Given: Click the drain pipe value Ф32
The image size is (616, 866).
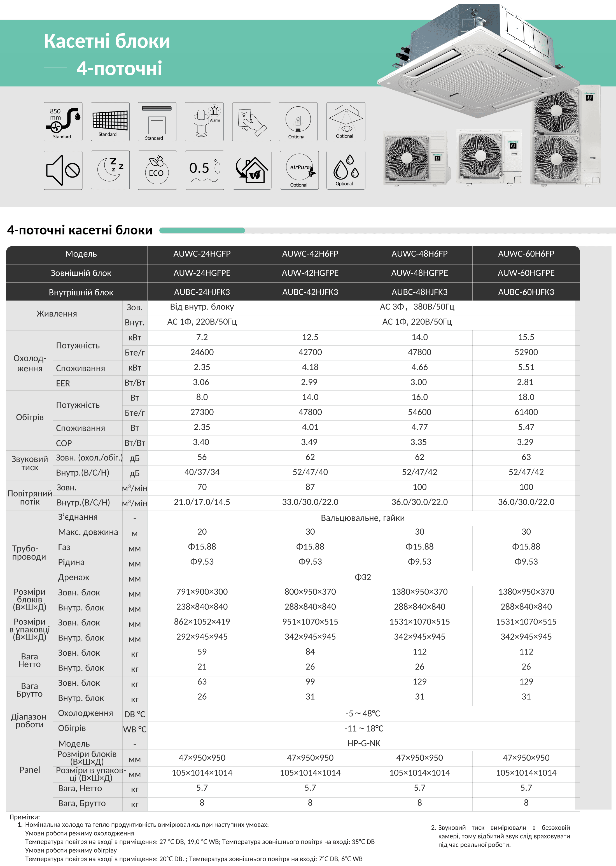Looking at the screenshot, I should pos(363,577).
